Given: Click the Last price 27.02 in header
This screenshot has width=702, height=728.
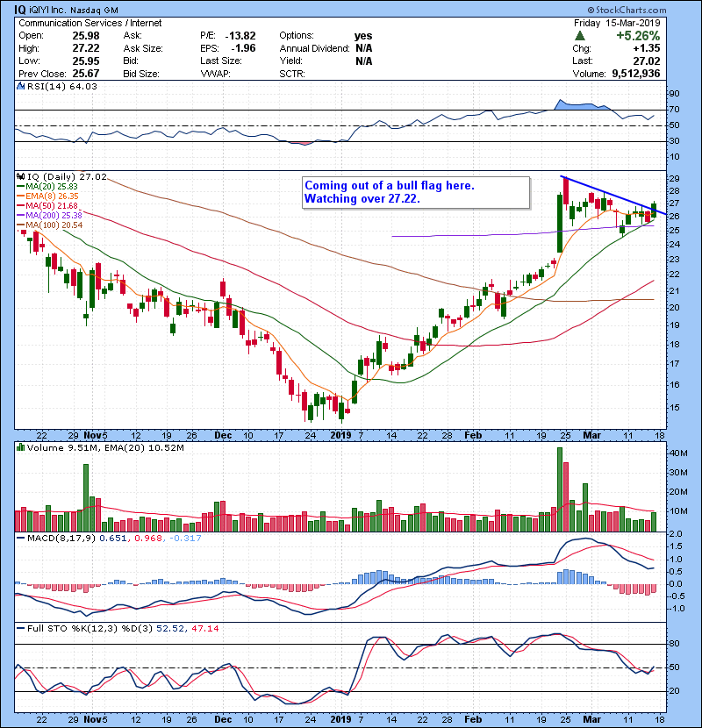Looking at the screenshot, I should 646,61.
